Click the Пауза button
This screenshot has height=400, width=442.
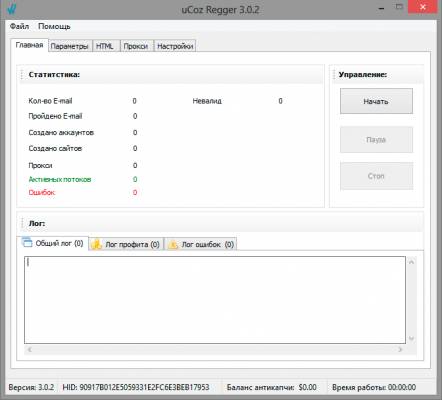376,140
